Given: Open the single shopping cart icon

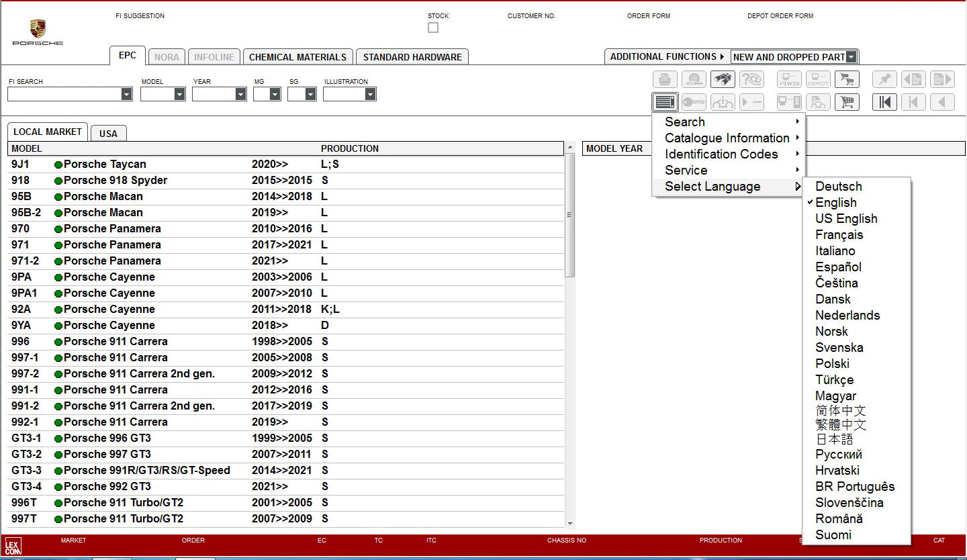Looking at the screenshot, I should point(847,102).
